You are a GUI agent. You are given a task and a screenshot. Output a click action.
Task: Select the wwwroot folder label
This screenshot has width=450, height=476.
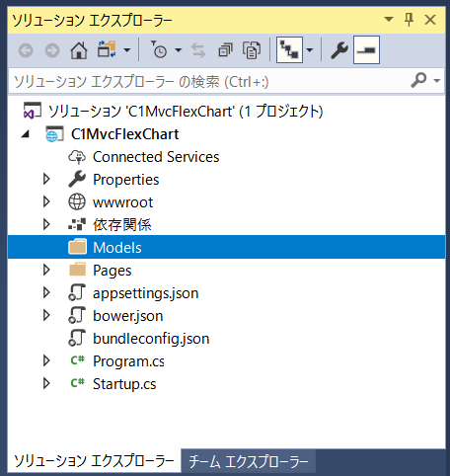[x=122, y=202]
